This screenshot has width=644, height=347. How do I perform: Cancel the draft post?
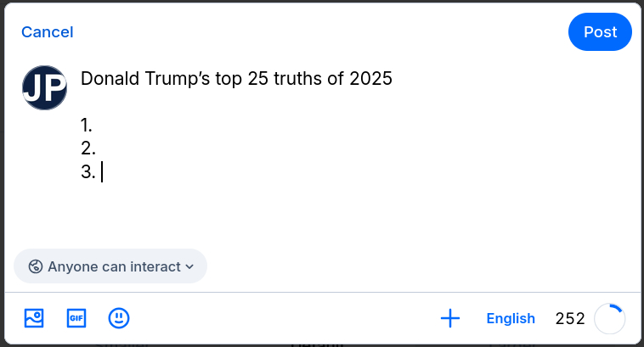point(48,32)
